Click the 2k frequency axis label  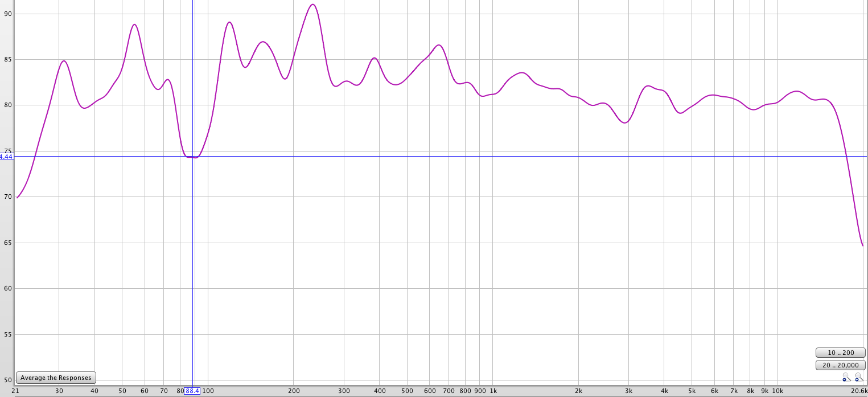tap(578, 391)
